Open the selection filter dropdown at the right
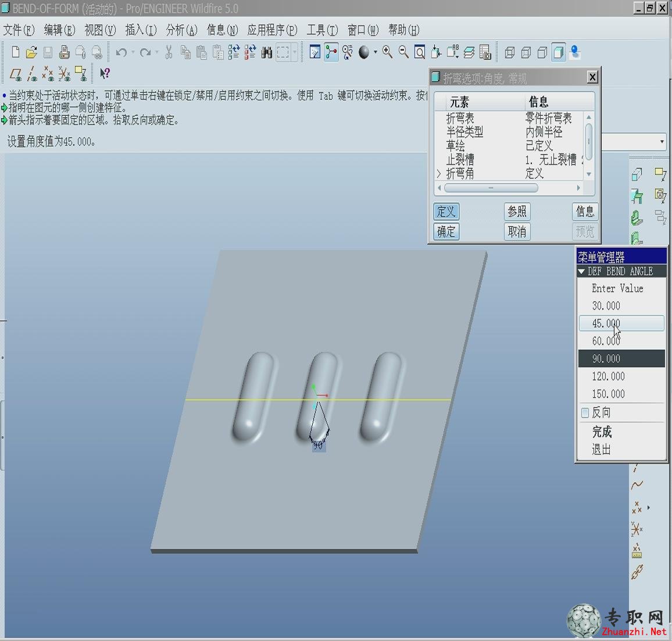This screenshot has width=672, height=641. coord(662,141)
